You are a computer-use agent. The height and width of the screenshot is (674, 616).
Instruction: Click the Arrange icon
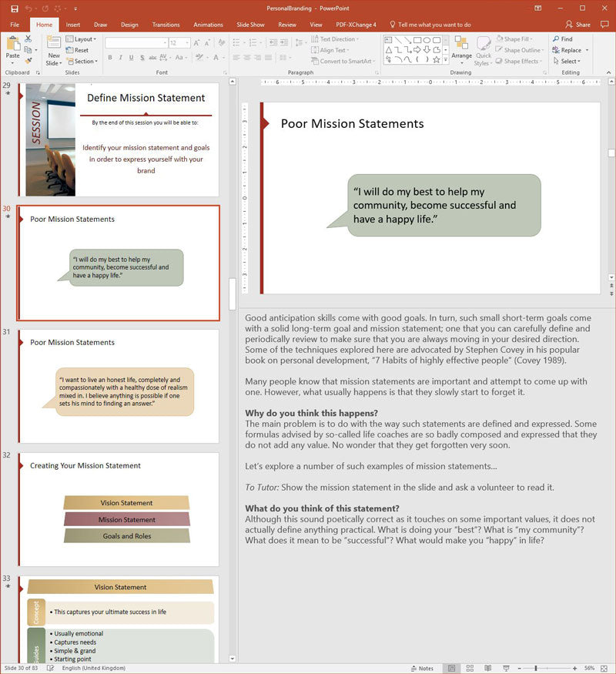coord(462,44)
